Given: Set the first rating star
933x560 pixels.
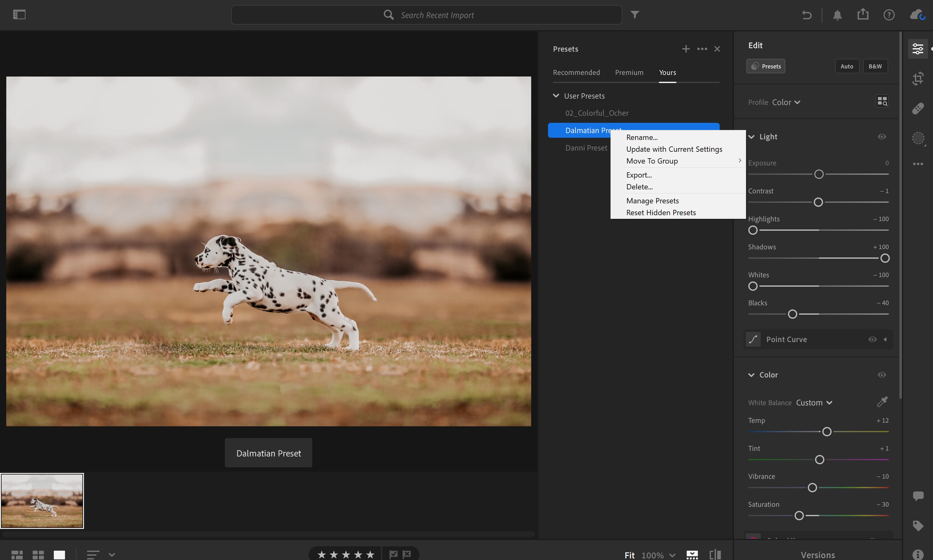Looking at the screenshot, I should pos(322,554).
